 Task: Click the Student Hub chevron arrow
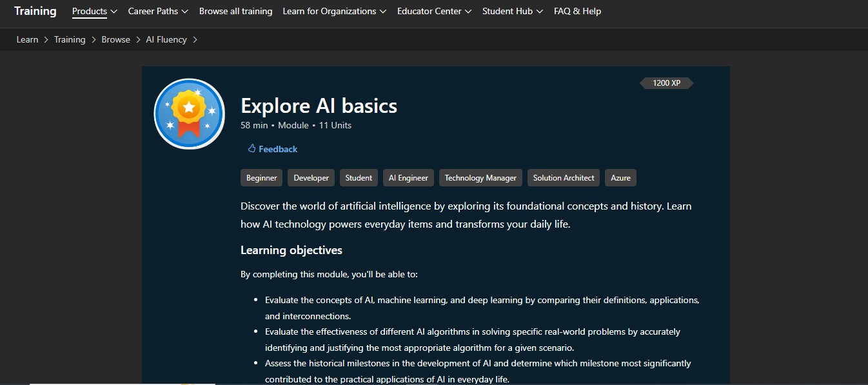540,12
